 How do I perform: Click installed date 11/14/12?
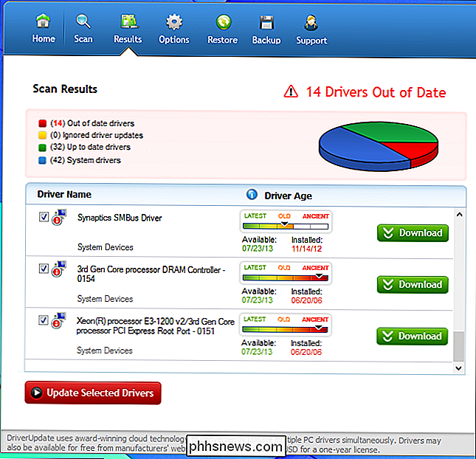[x=306, y=249]
